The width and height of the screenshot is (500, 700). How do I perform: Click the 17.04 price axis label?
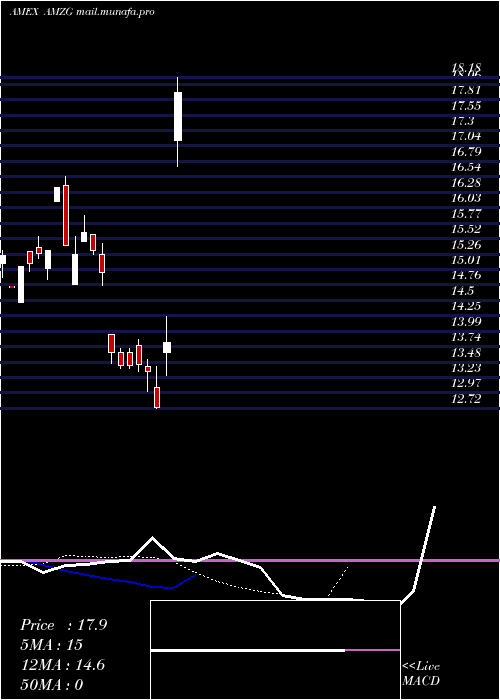coord(466,137)
